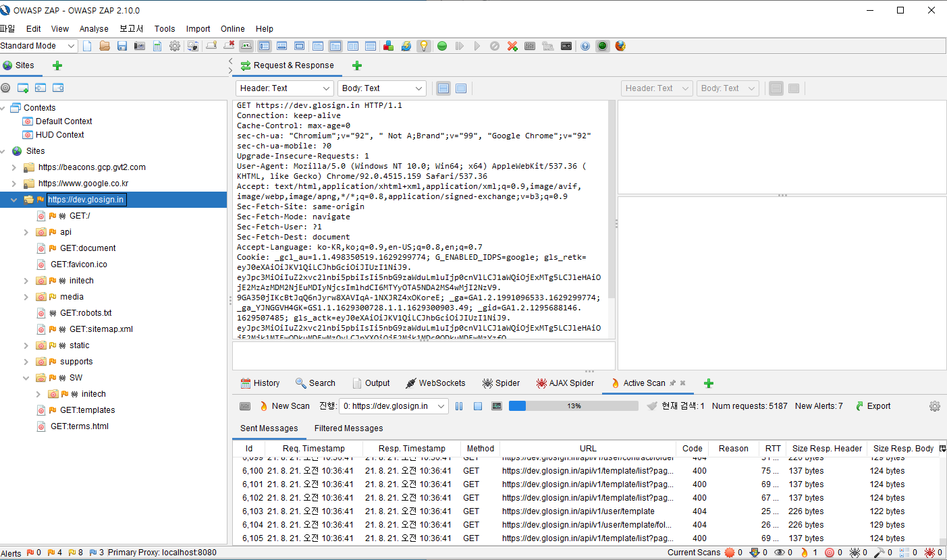Switch to the AJAX Spider tab
This screenshot has width=947, height=560.
tap(565, 383)
